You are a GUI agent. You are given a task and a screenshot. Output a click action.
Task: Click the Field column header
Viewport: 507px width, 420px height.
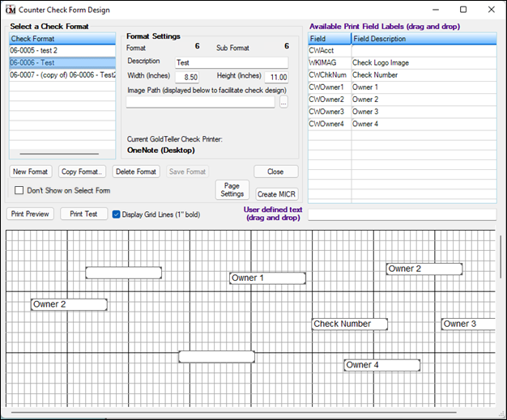(x=330, y=39)
